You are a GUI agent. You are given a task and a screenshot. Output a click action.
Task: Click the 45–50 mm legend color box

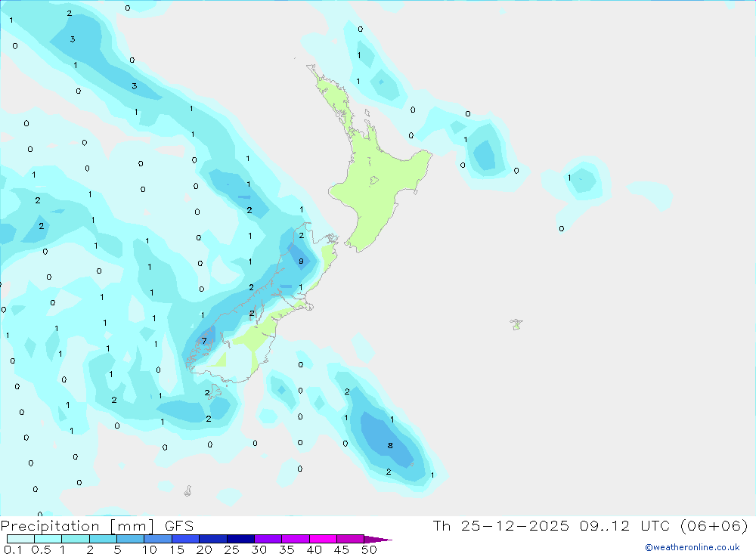click(x=351, y=539)
